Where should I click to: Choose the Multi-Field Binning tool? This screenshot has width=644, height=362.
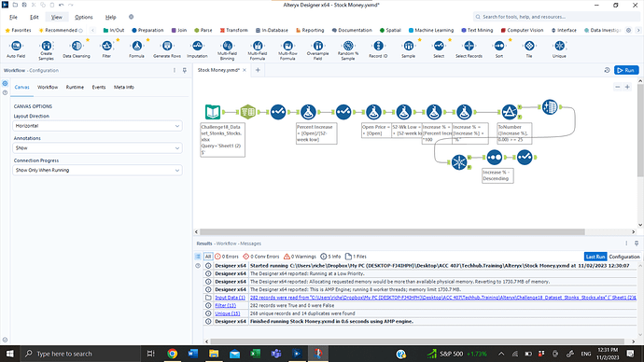(227, 49)
